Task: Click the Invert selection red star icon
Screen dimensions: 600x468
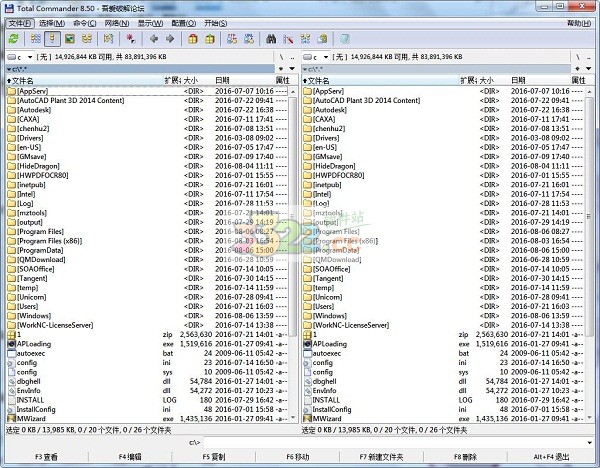Action: 130,39
